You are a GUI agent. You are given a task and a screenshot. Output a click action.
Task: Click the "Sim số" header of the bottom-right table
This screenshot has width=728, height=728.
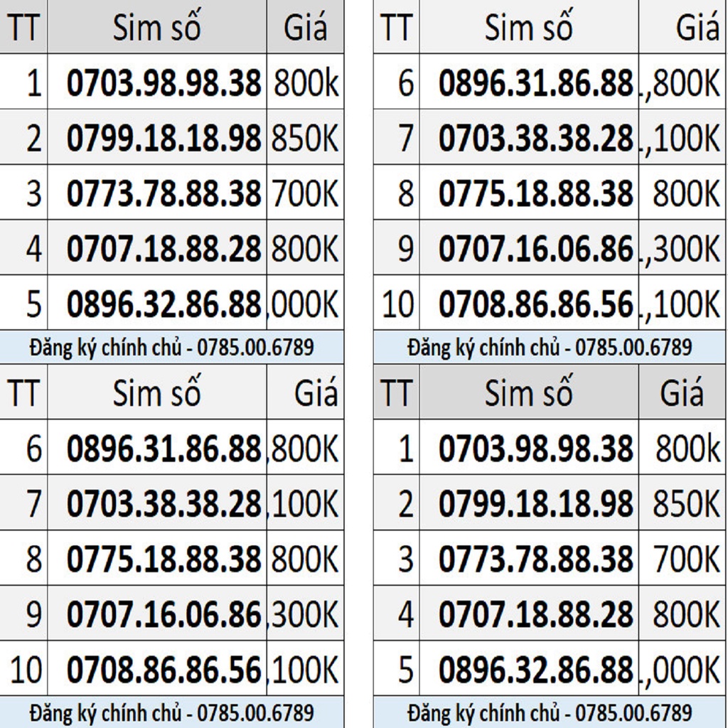[529, 392]
